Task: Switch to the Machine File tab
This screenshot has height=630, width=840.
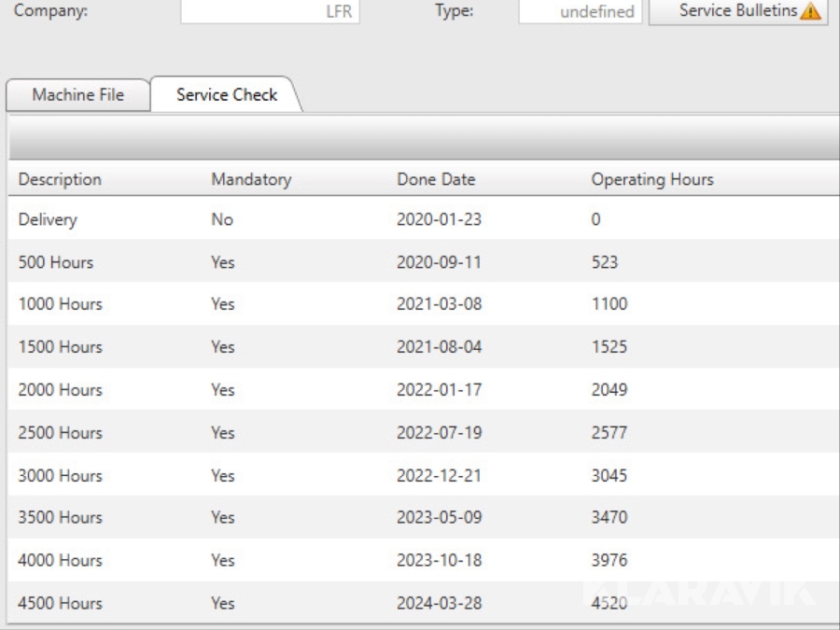Action: (x=78, y=95)
